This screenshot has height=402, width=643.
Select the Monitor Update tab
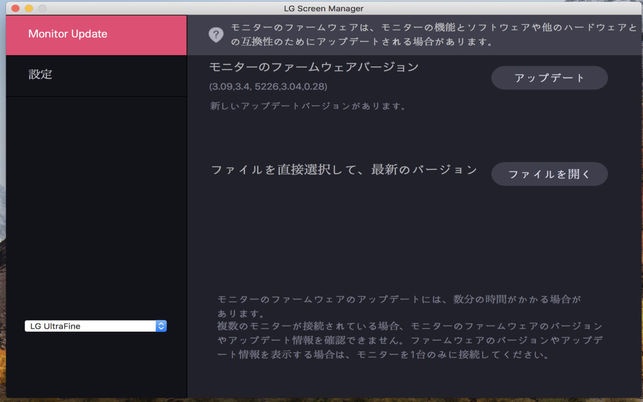[x=96, y=35]
